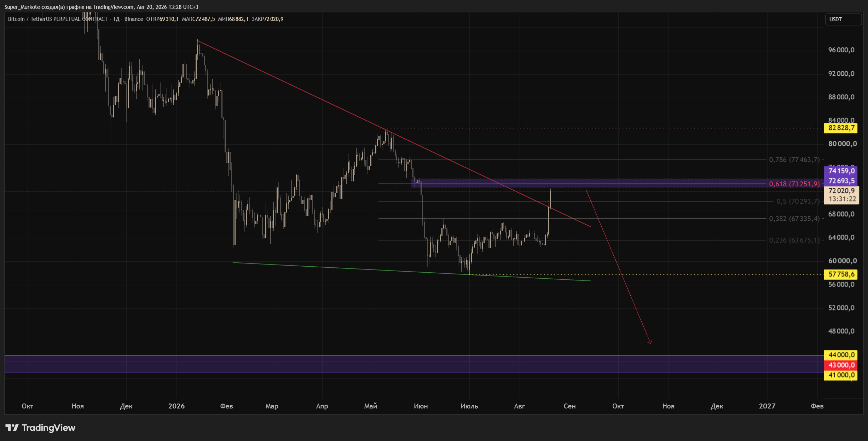868x441 pixels.
Task: Click the Июль month on time axis
Action: [x=469, y=406]
